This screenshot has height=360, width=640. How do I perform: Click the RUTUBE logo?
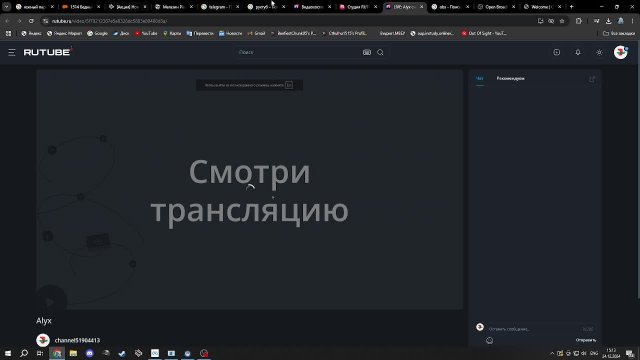point(47,52)
